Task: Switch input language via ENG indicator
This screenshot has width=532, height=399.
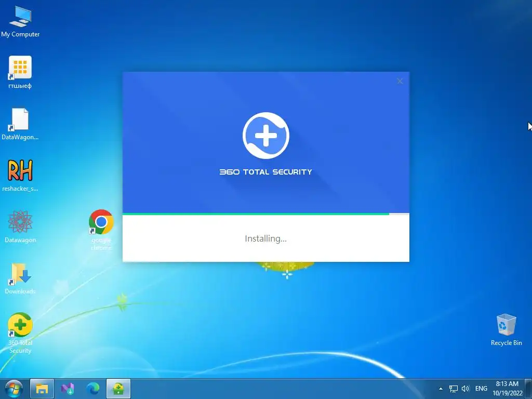Action: point(481,389)
